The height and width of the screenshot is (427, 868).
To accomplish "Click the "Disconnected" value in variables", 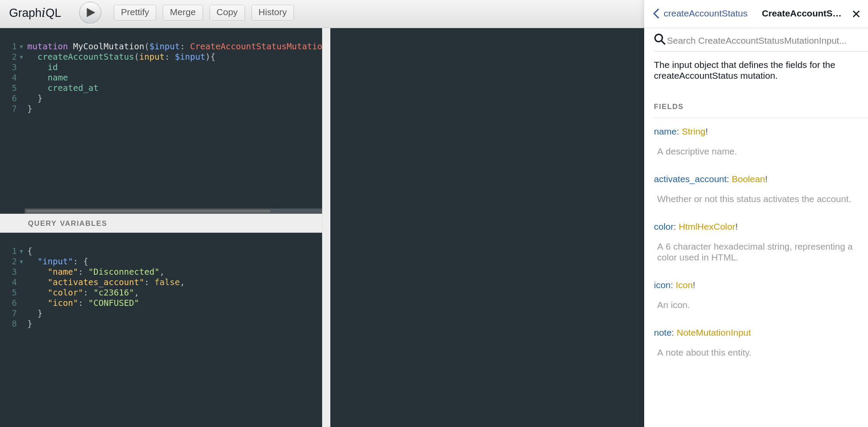I will [124, 272].
